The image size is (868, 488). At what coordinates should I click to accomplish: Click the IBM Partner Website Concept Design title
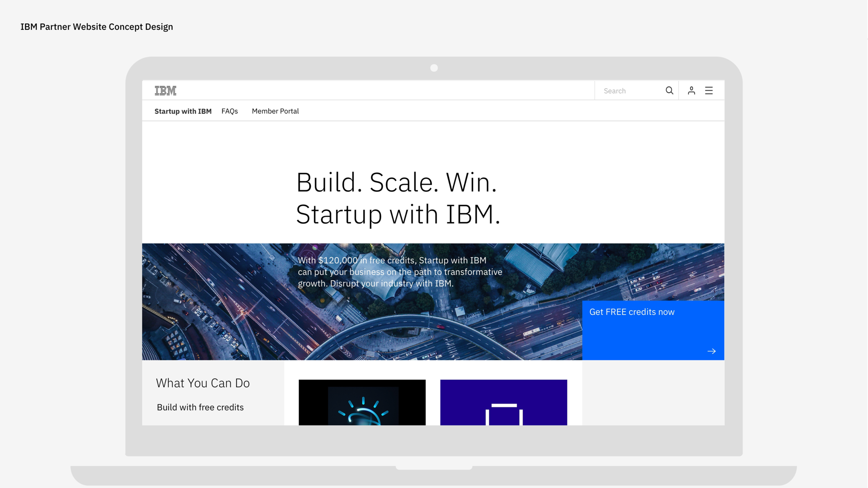click(x=97, y=27)
